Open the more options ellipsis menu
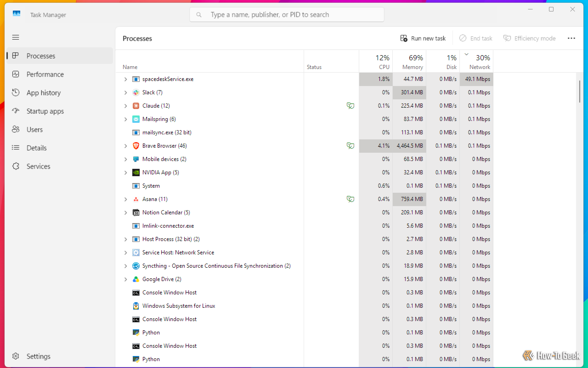 tap(571, 38)
